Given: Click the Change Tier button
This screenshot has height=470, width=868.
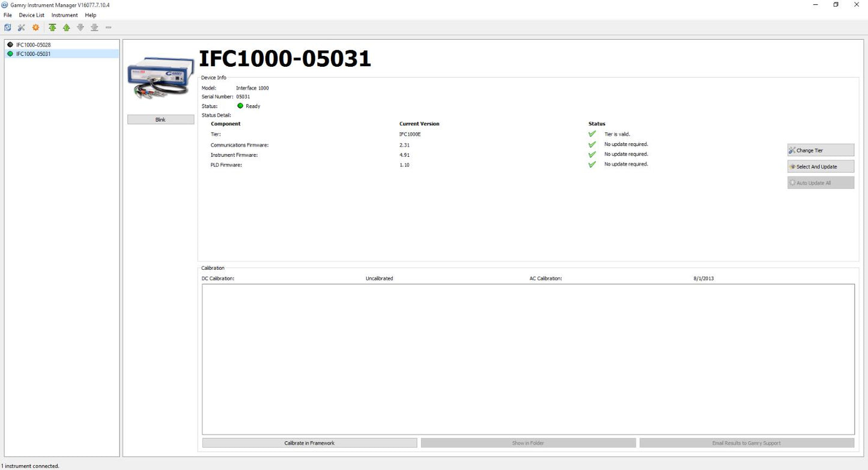Looking at the screenshot, I should point(821,150).
